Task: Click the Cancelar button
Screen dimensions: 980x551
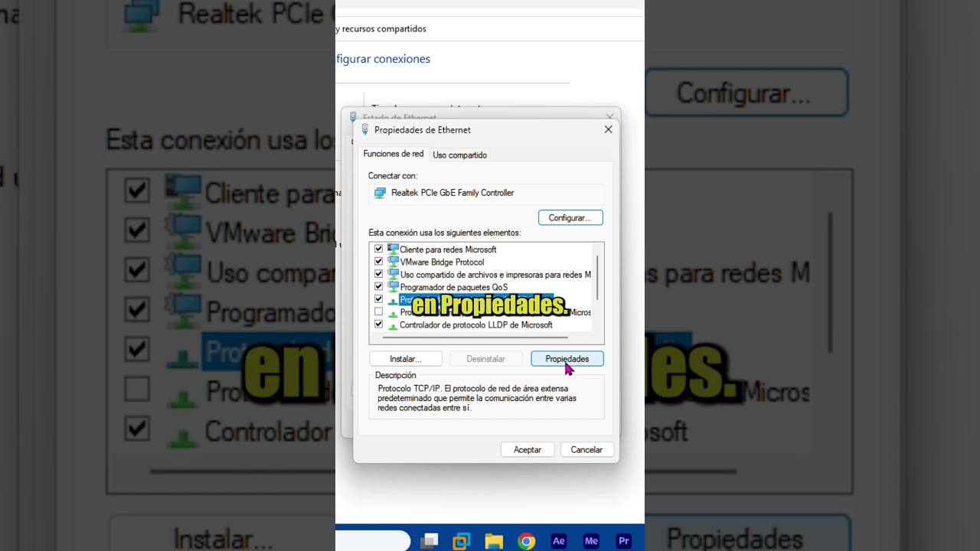Action: [x=586, y=450]
